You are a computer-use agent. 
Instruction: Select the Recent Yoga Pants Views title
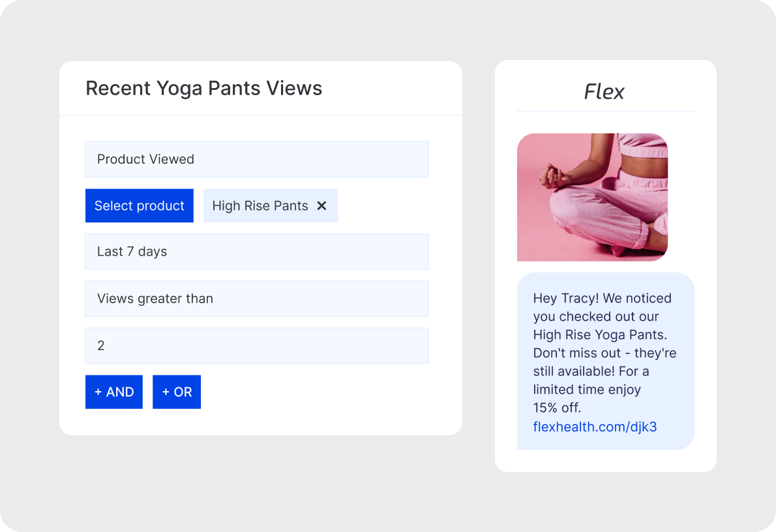click(204, 88)
